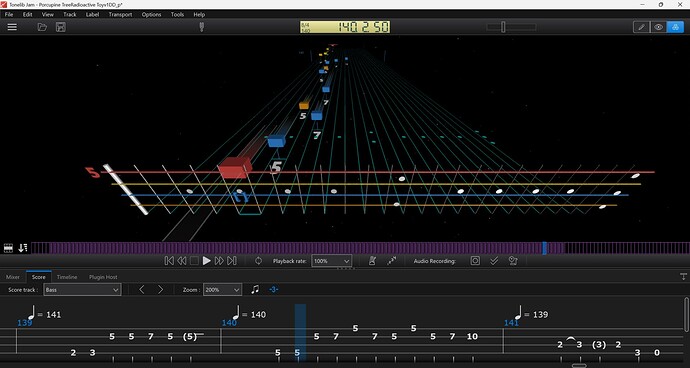690x368 pixels.
Task: Open the Zoom 200% dropdown
Action: (x=222, y=290)
